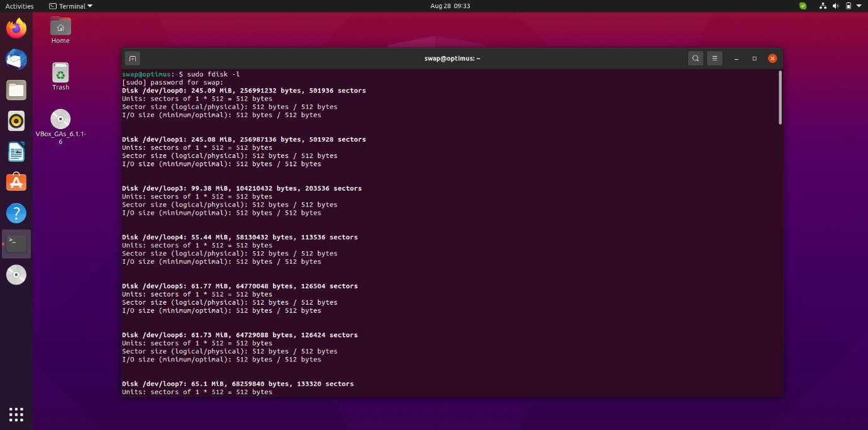This screenshot has width=868, height=430.
Task: Close the terminal window
Action: click(772, 59)
